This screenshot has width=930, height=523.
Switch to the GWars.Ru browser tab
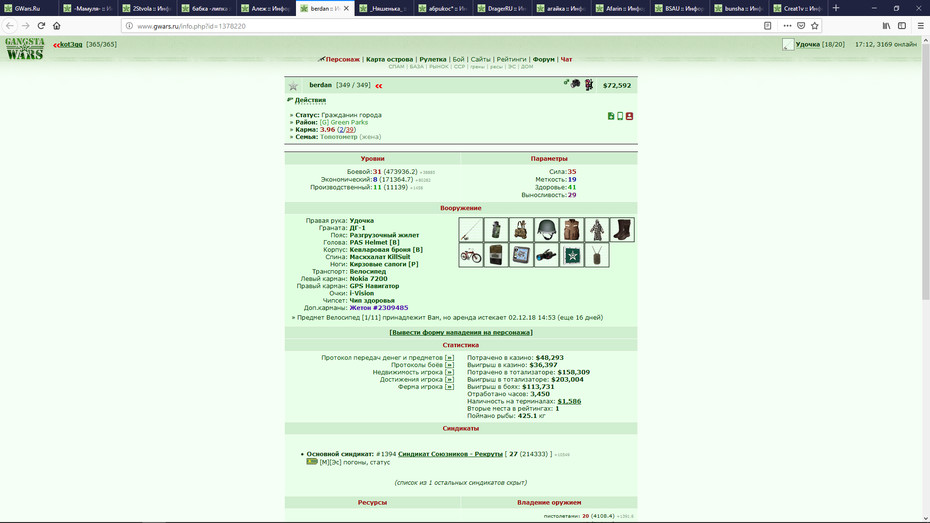29,8
